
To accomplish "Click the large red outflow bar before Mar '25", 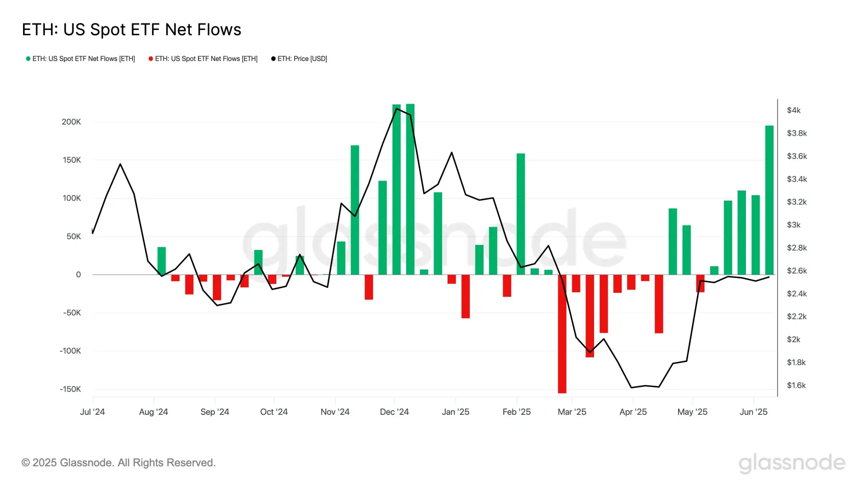I will (562, 333).
